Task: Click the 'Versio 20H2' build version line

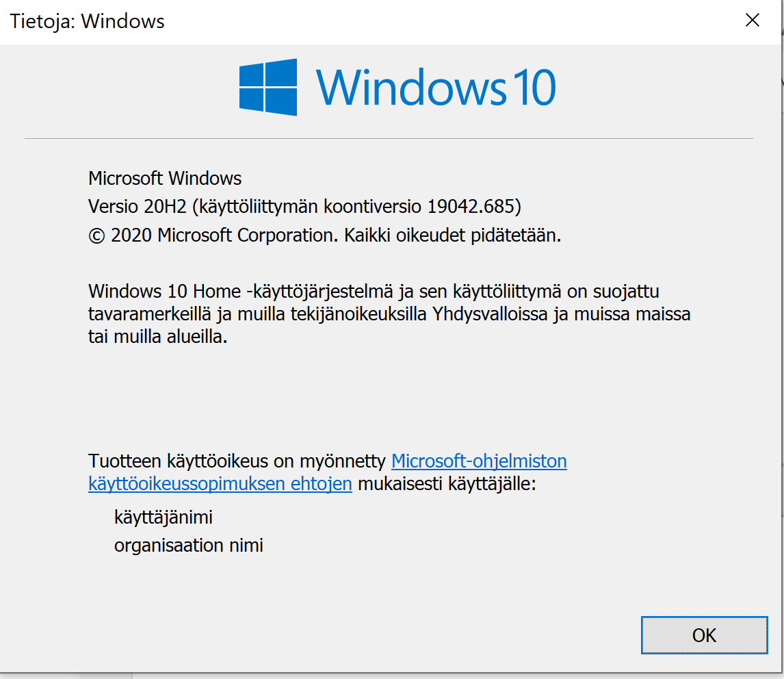Action: (x=304, y=206)
